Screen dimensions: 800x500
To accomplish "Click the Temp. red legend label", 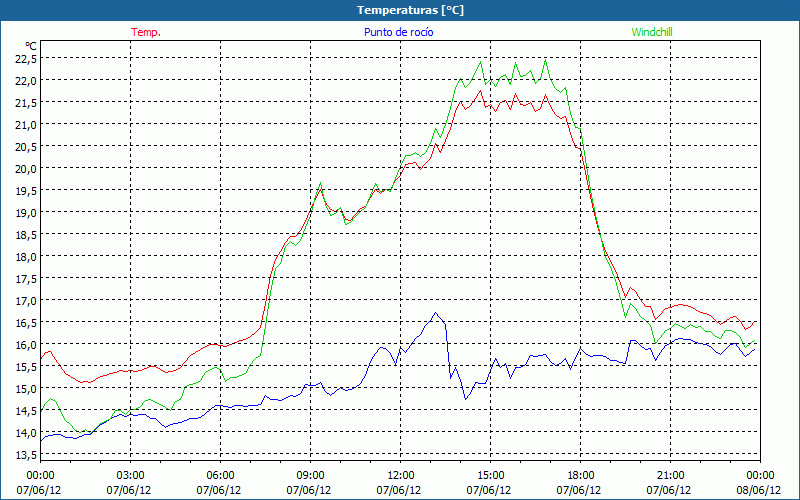I will click(x=146, y=32).
